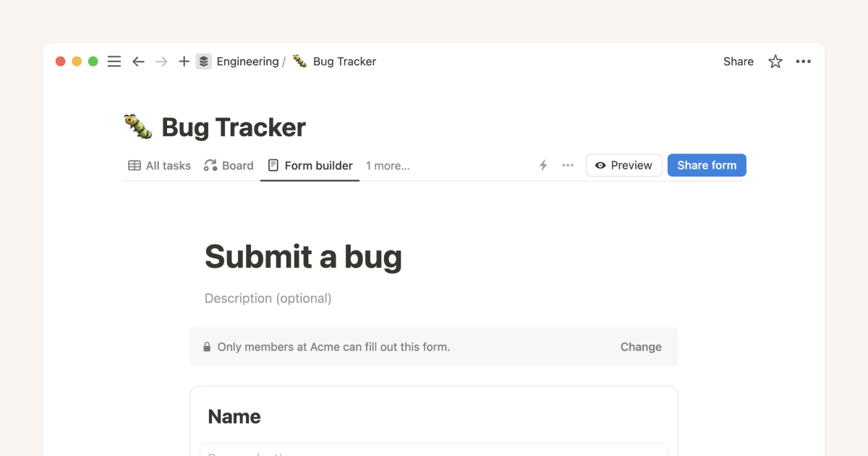Create a new page with the plus icon
Screen dimensions: 868x456
184,62
